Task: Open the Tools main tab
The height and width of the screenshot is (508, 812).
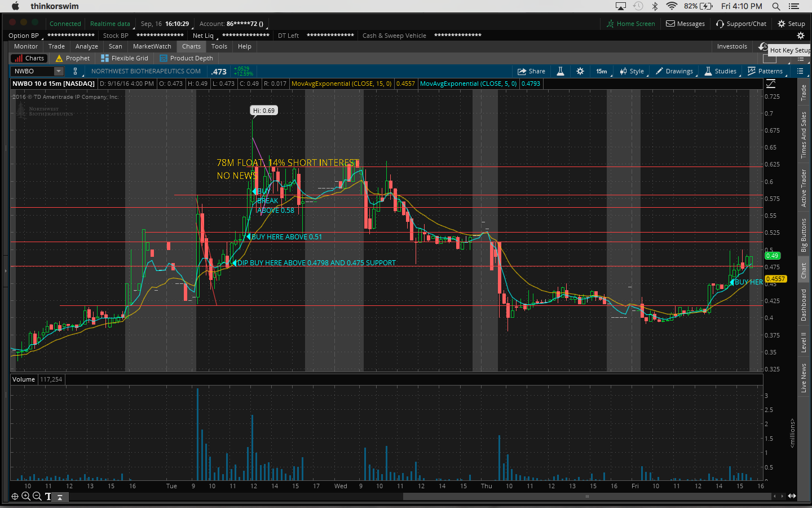Action: pos(219,46)
